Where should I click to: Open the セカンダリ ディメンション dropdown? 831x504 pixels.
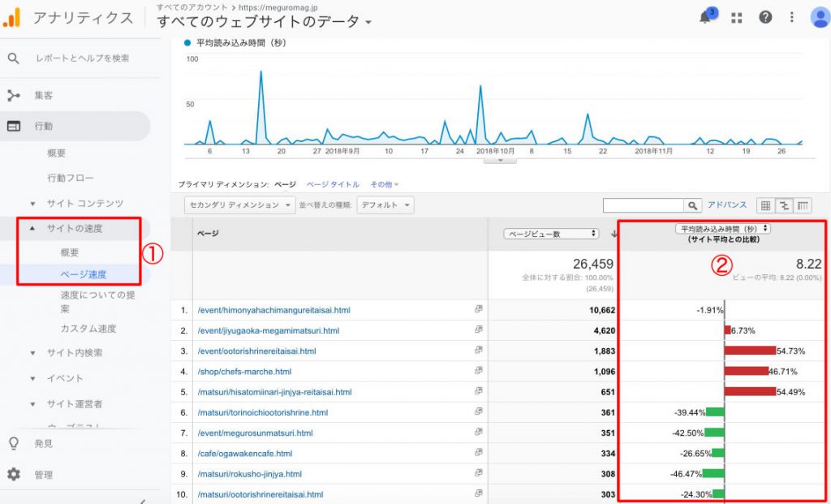click(239, 206)
